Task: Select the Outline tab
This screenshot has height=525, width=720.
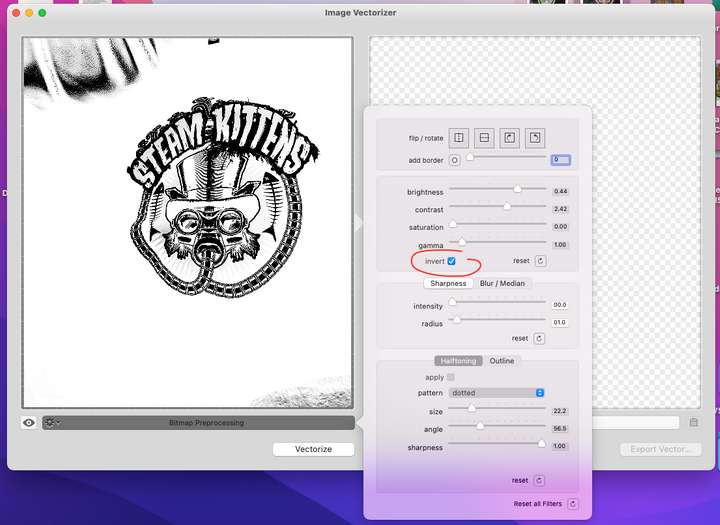Action: 502,361
